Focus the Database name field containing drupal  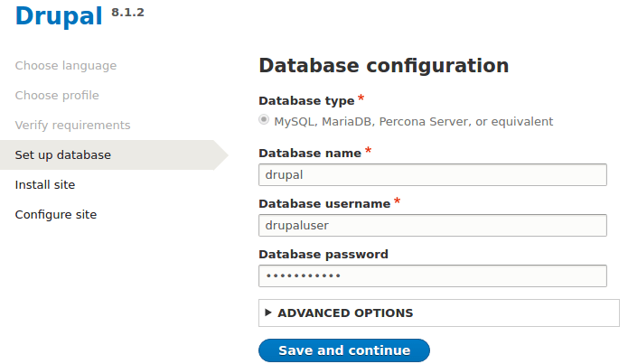[x=432, y=174]
